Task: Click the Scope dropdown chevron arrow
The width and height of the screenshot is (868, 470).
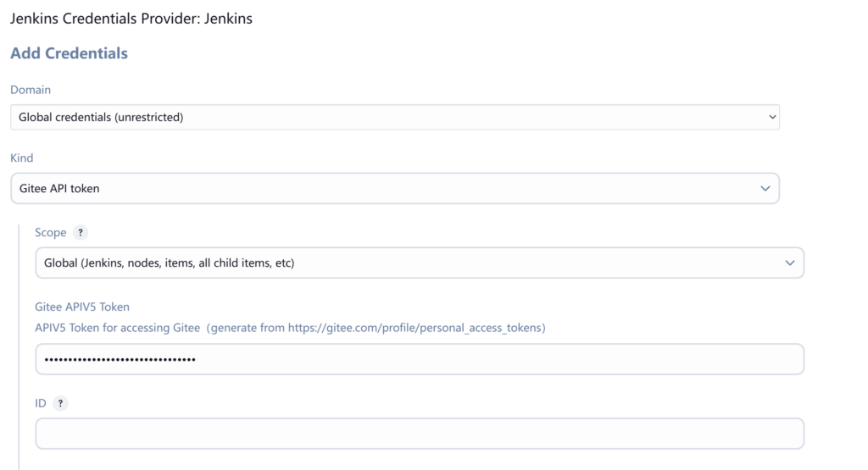Action: click(790, 263)
